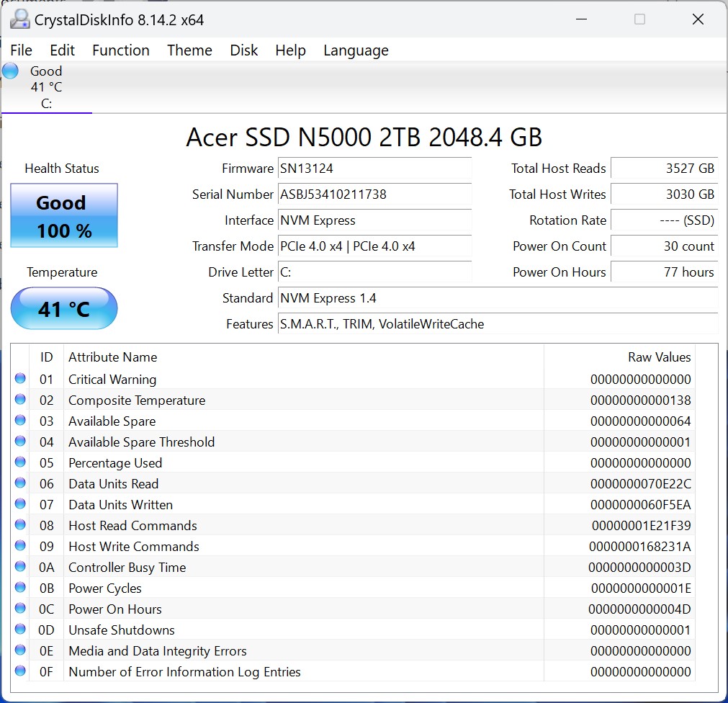Click status orb beside Data Units Written
This screenshot has height=703, width=728.
tap(20, 504)
